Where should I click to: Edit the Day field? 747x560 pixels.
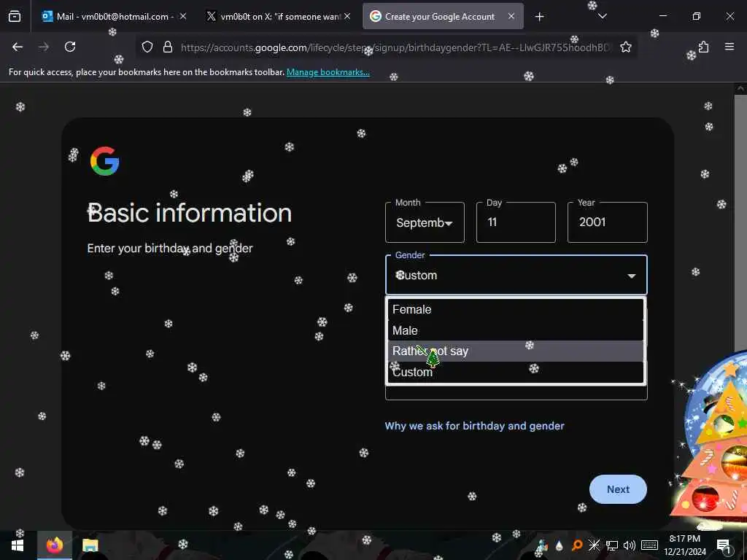pos(516,222)
